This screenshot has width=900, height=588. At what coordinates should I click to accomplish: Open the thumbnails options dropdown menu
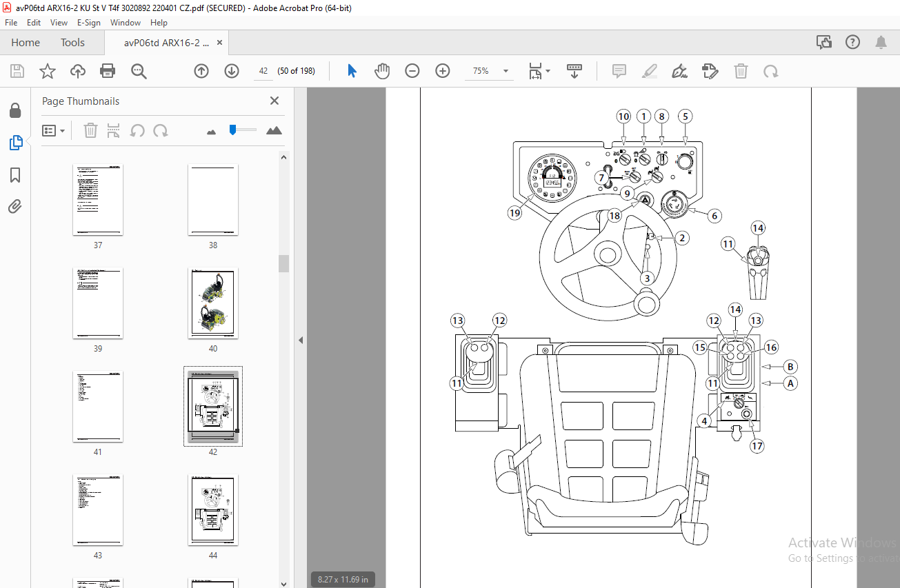(x=53, y=130)
